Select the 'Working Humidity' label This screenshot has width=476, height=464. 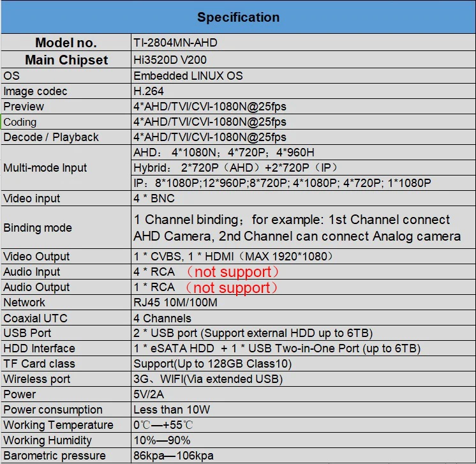47,440
